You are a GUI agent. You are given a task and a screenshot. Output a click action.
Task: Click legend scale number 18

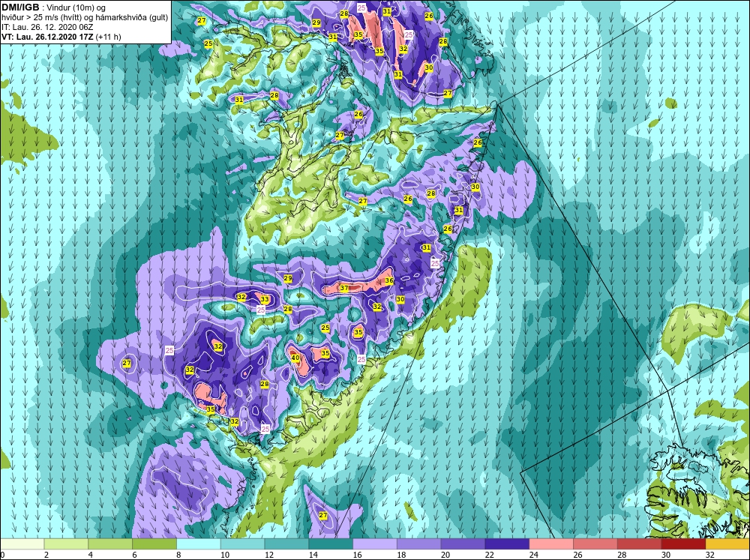click(400, 555)
